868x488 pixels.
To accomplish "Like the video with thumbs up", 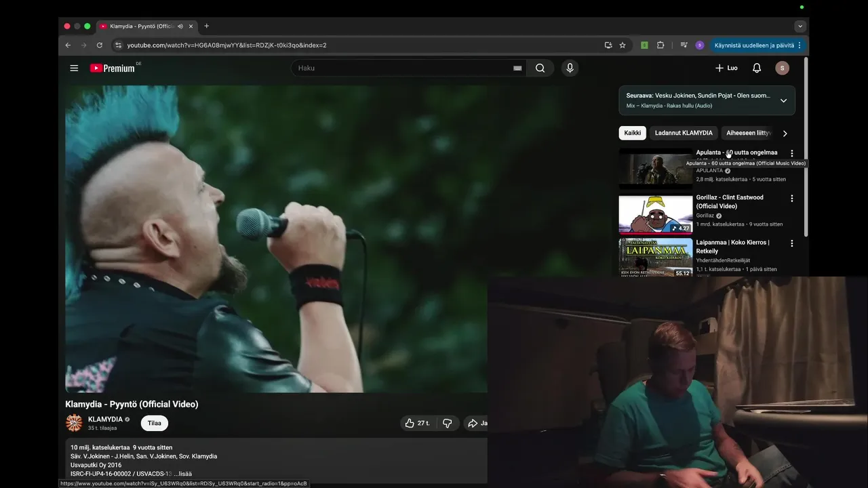I will click(x=418, y=423).
